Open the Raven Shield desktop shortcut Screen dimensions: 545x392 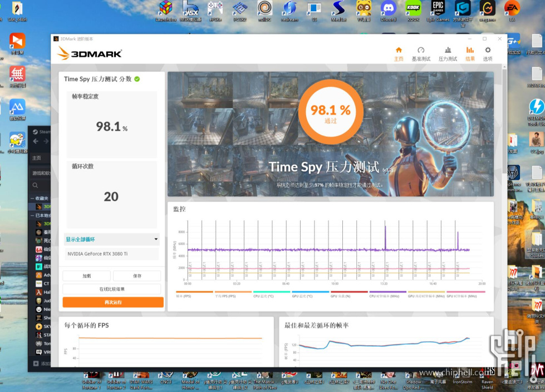click(x=487, y=380)
